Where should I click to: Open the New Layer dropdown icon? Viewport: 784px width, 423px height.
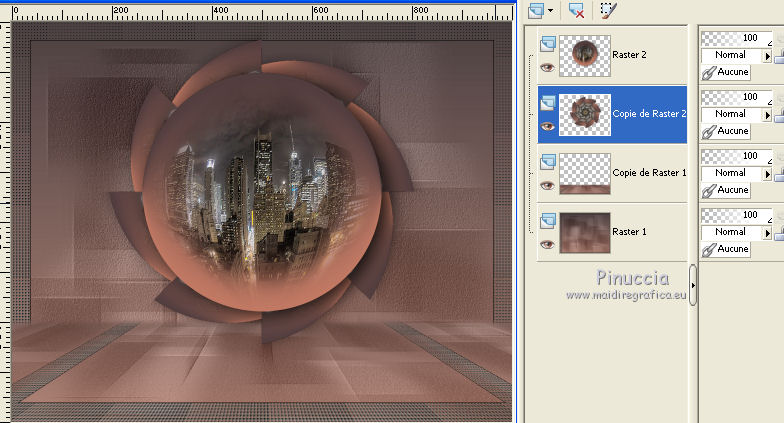click(x=536, y=10)
